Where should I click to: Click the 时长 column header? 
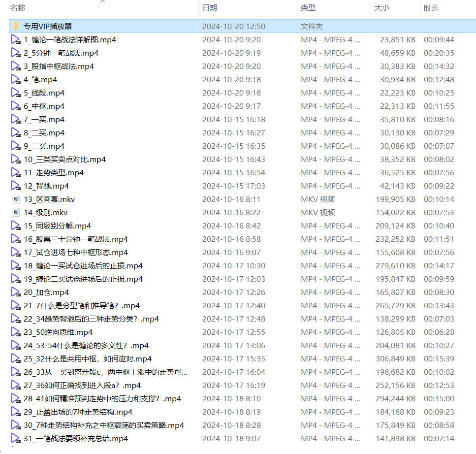pos(431,7)
